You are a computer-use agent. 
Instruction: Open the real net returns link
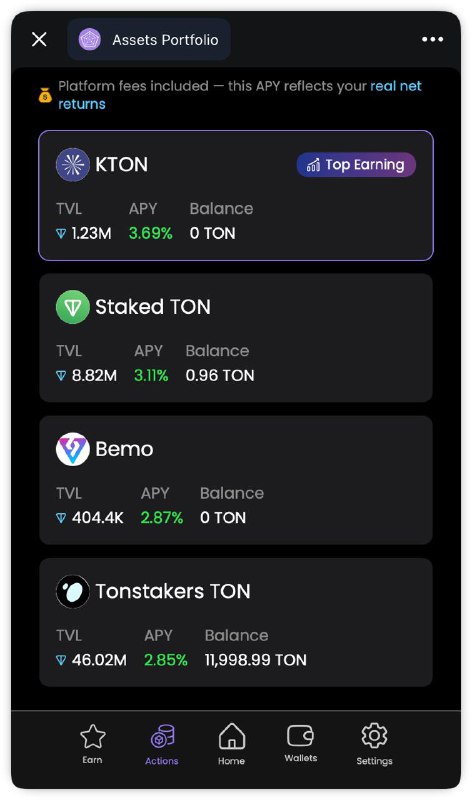tap(240, 95)
